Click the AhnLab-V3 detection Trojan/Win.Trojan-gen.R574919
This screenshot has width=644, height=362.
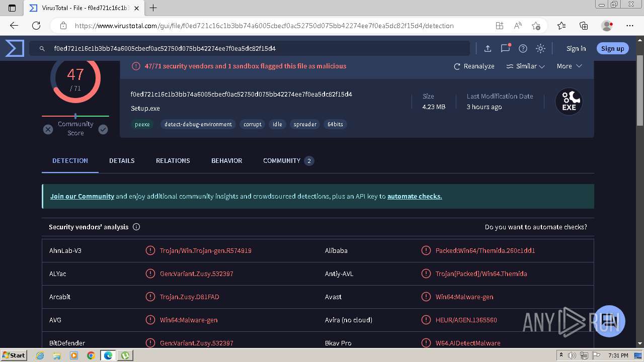(x=206, y=250)
